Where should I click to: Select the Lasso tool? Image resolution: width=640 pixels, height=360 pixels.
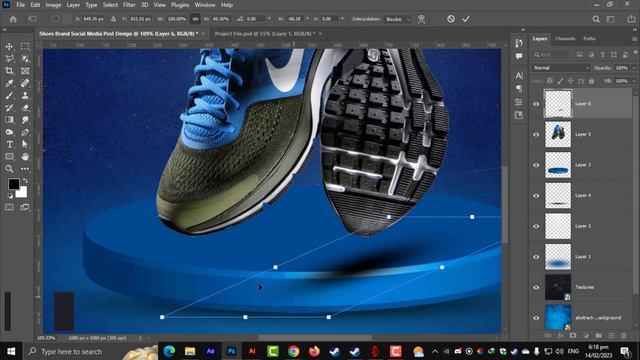coord(9,59)
